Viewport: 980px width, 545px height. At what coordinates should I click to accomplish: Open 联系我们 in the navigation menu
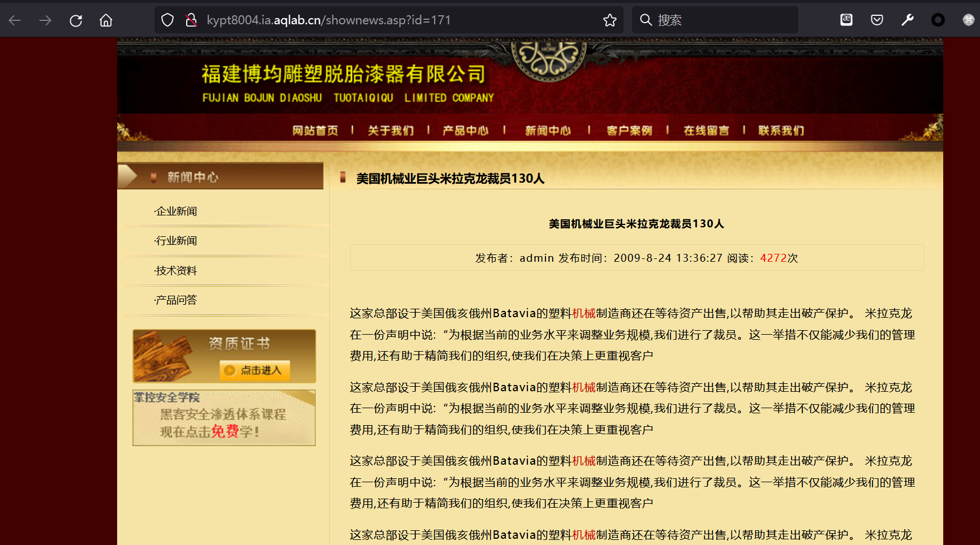(x=781, y=131)
